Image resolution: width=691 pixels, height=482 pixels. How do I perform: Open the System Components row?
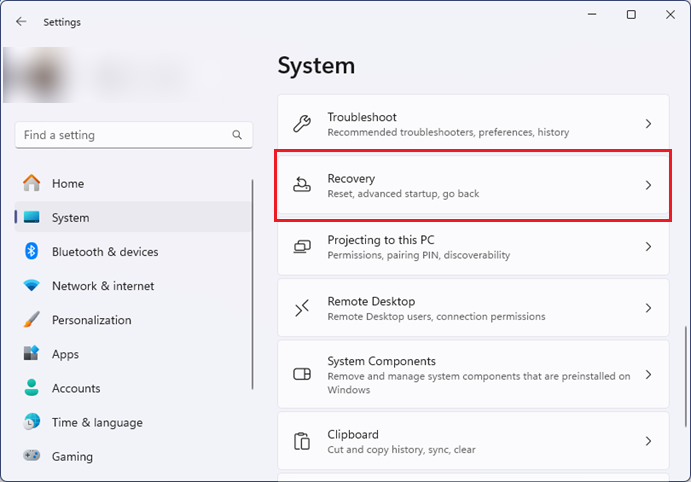coord(473,374)
